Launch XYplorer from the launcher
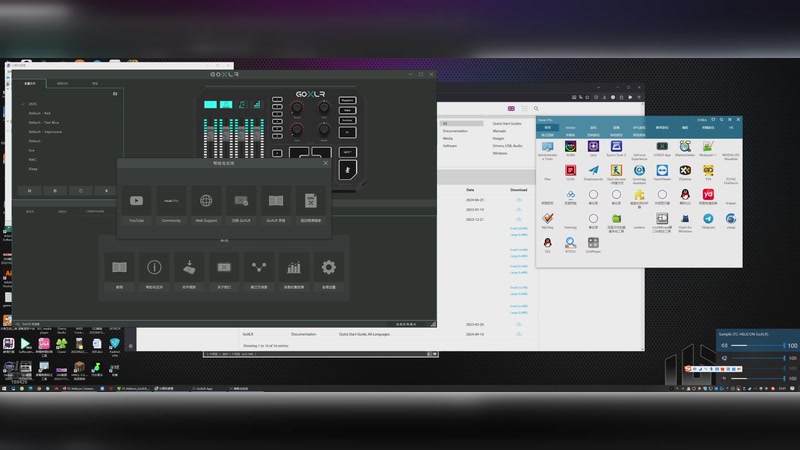 coord(685,173)
